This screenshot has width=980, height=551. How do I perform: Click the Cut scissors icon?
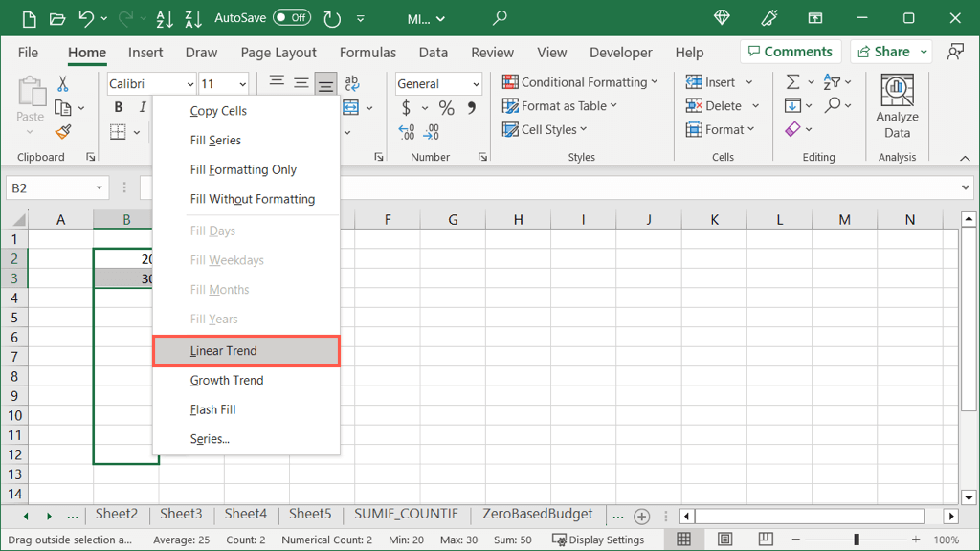[x=63, y=84]
